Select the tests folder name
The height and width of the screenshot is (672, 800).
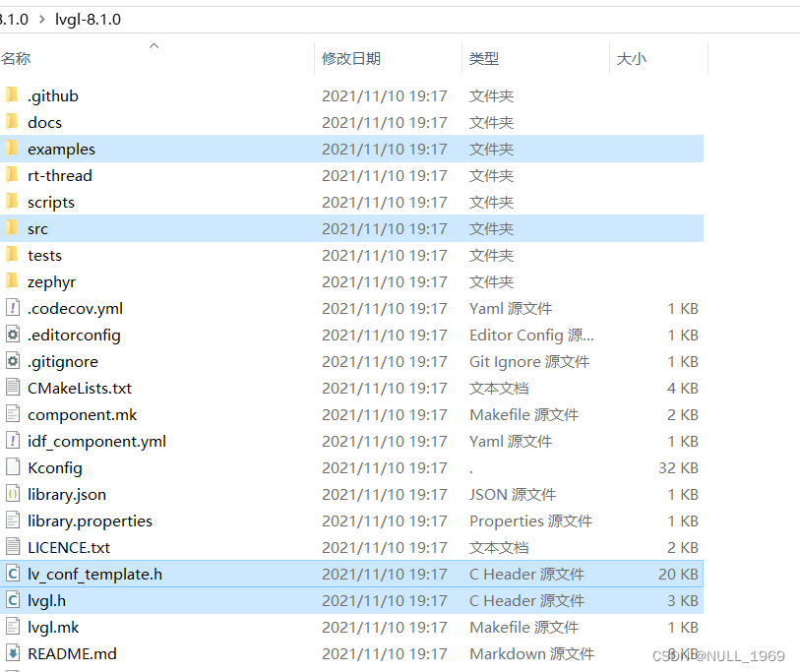(45, 255)
